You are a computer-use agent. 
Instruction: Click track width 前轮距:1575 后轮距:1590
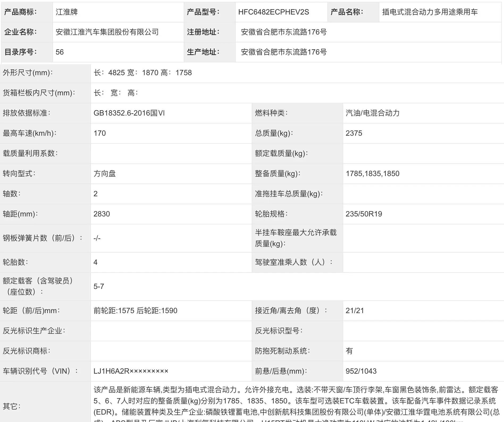click(x=135, y=311)
